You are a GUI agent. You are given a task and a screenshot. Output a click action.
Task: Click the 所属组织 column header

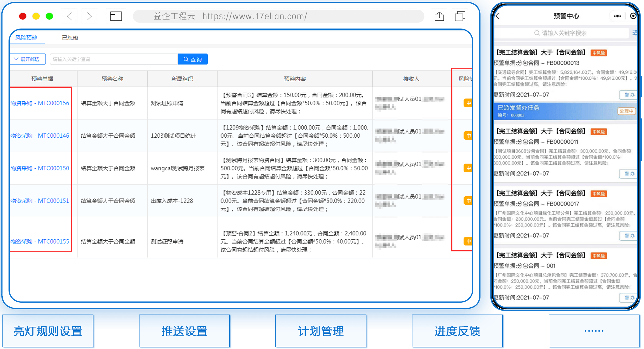coord(182,79)
